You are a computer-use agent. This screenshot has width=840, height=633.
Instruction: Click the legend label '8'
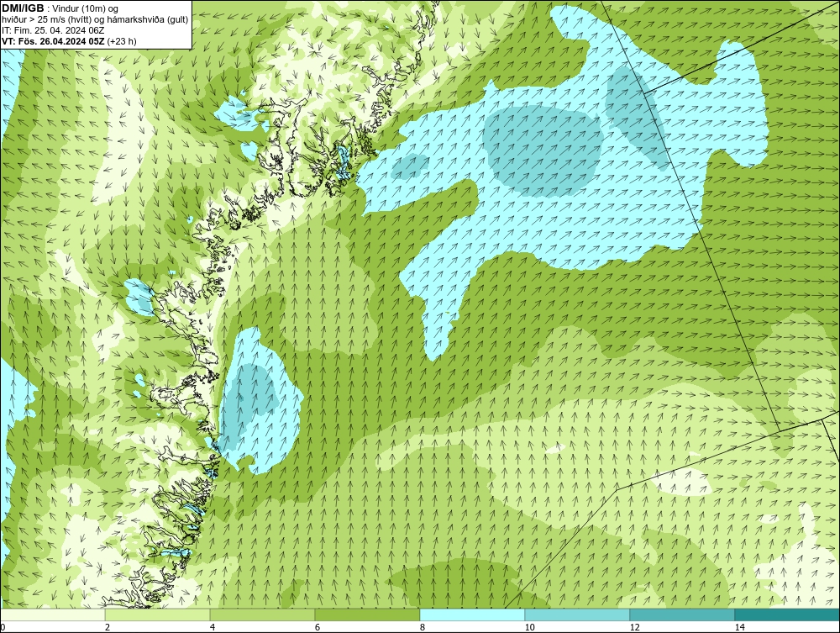coord(423,627)
